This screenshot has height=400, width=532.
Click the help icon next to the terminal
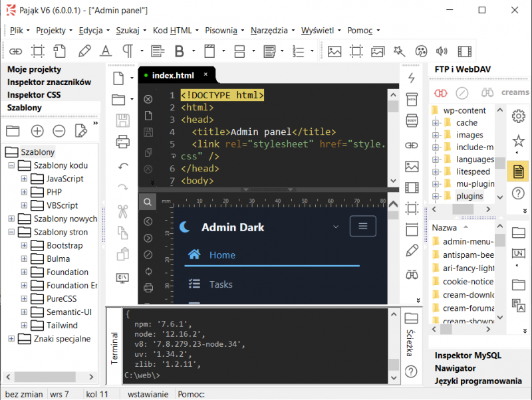[x=411, y=372]
